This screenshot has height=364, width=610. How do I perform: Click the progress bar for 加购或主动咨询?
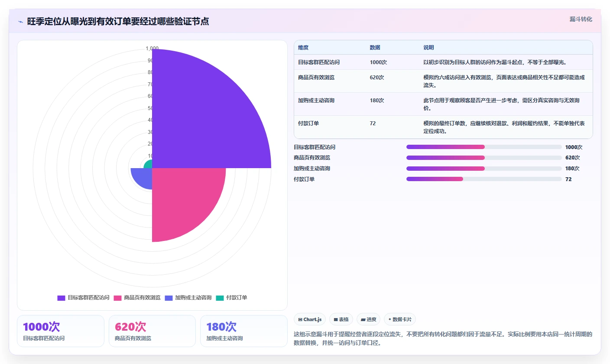(484, 168)
